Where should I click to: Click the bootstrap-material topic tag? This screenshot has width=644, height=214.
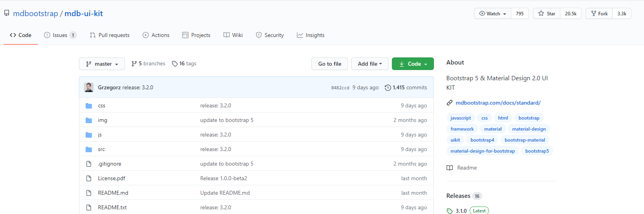(525, 140)
